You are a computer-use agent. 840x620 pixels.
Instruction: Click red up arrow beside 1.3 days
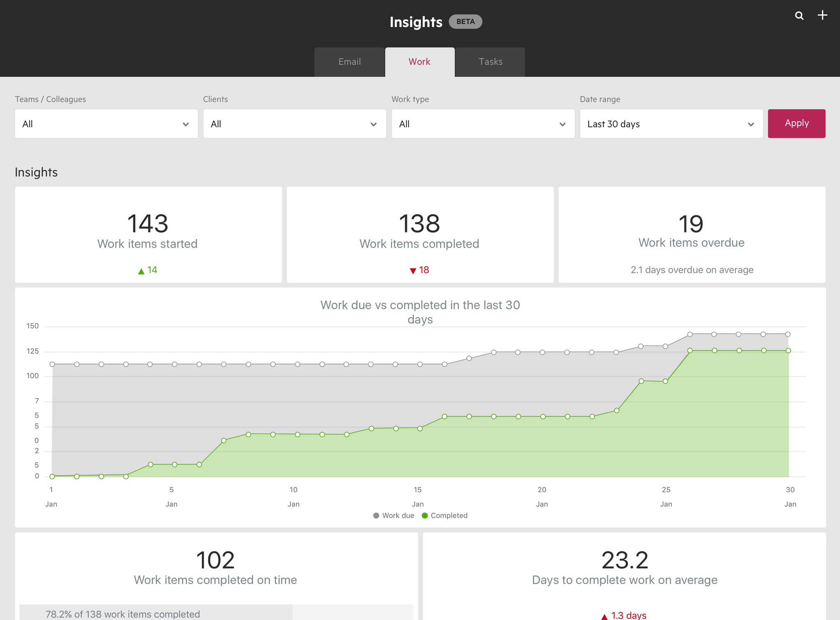tap(604, 616)
